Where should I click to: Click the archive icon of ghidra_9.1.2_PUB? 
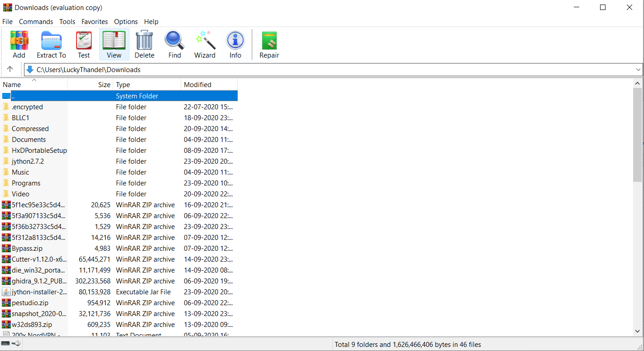[x=6, y=281]
